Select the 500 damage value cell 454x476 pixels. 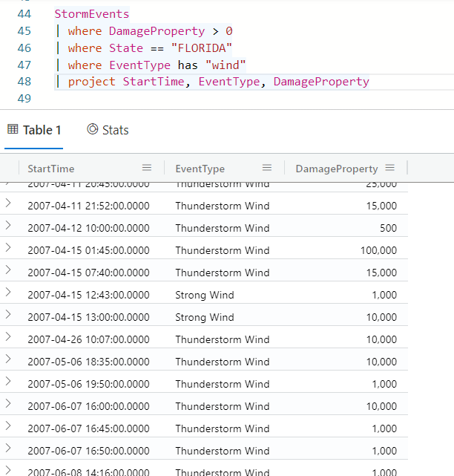[388, 228]
